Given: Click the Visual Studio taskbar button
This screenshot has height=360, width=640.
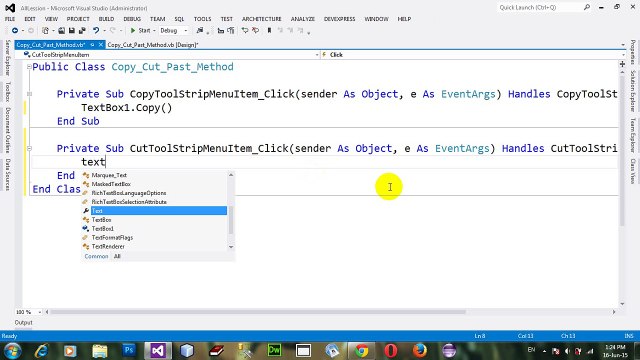Looking at the screenshot, I should point(158,351).
